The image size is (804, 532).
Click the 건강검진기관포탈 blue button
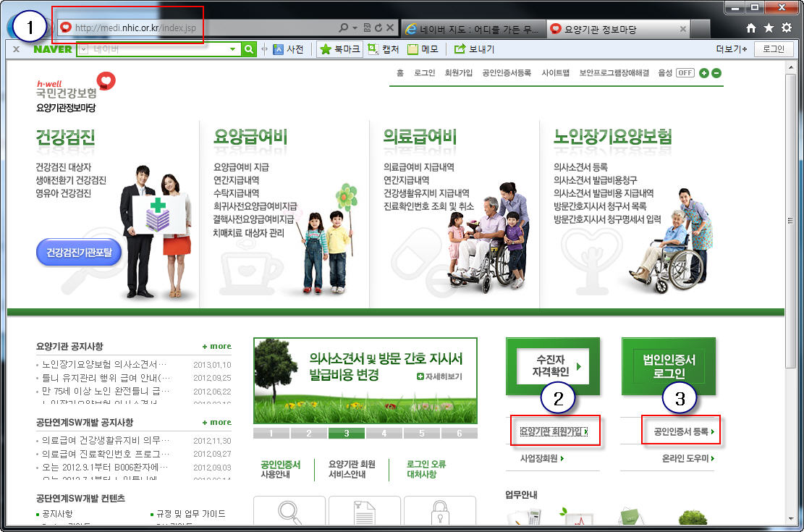pos(79,253)
